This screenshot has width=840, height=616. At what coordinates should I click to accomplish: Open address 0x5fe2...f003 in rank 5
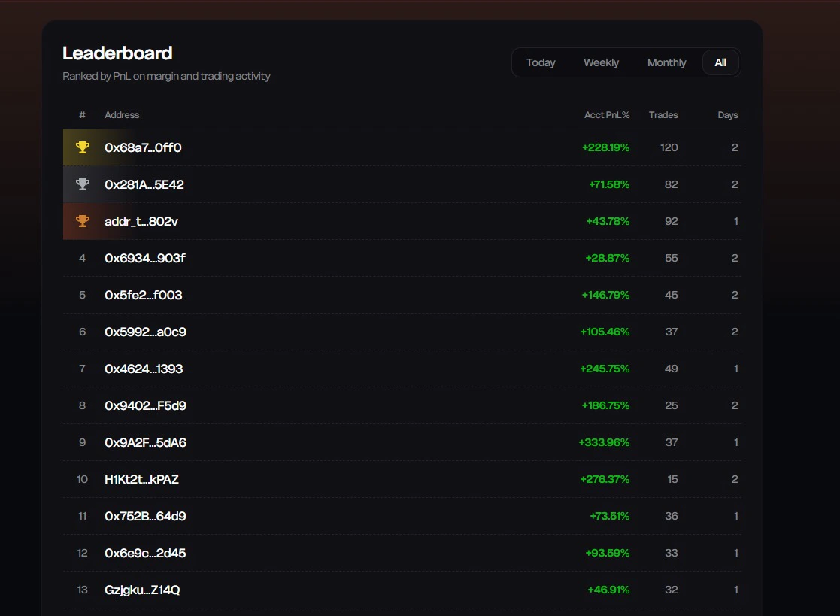(x=143, y=295)
